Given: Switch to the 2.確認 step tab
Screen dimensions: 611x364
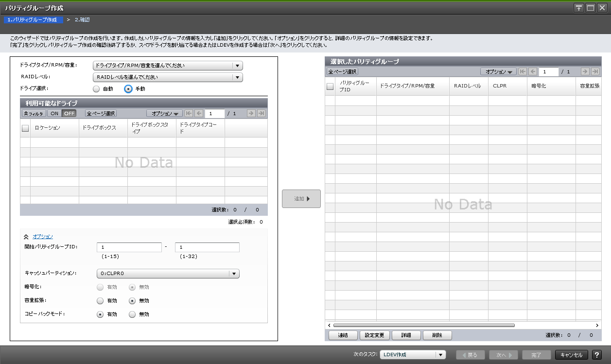Looking at the screenshot, I should click(83, 20).
